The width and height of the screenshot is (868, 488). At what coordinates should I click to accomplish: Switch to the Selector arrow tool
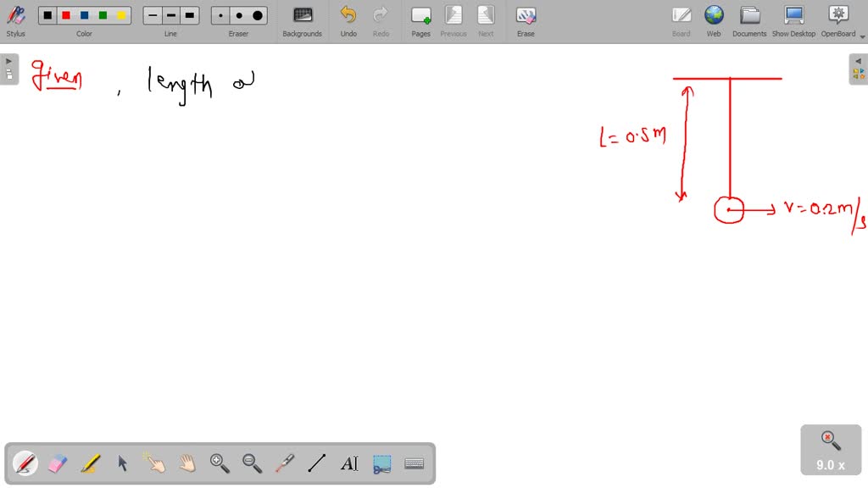[x=122, y=463]
